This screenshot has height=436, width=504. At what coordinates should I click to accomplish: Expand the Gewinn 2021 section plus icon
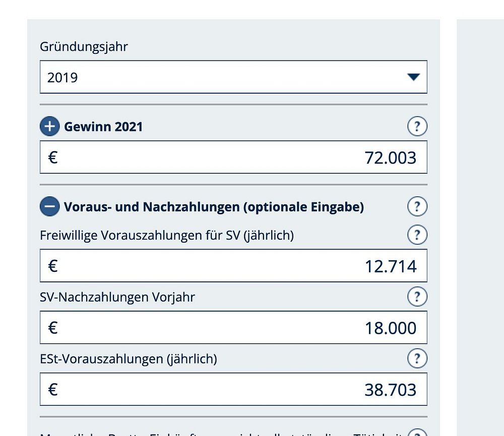(49, 126)
